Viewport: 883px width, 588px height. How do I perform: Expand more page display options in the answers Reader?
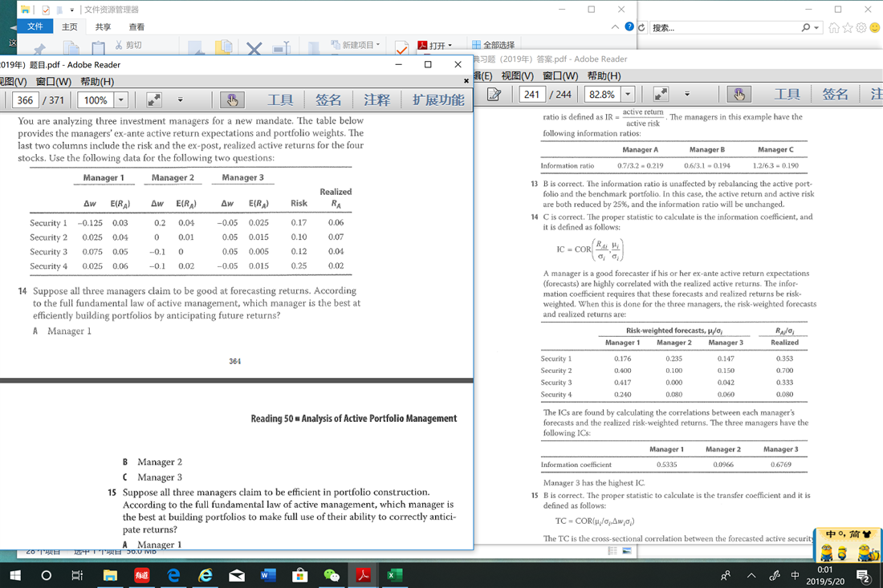(x=687, y=95)
